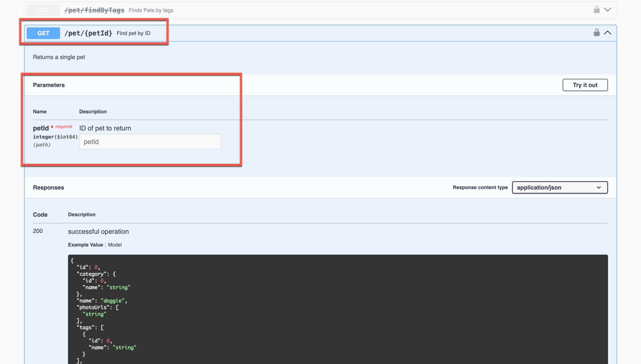Toggle the /pet/findByTags panel by clicking its header
Image resolution: width=641 pixels, height=364 pixels.
click(x=313, y=10)
